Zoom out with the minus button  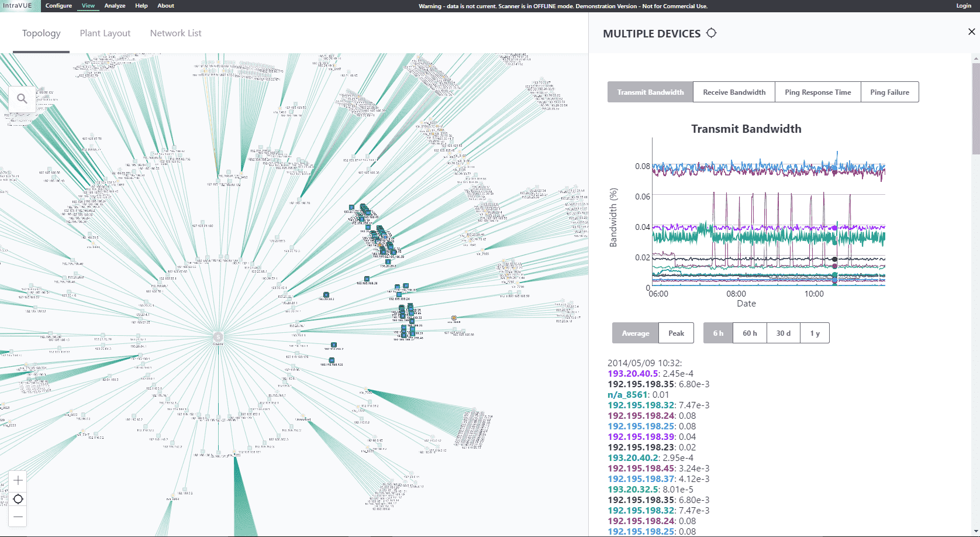[18, 517]
